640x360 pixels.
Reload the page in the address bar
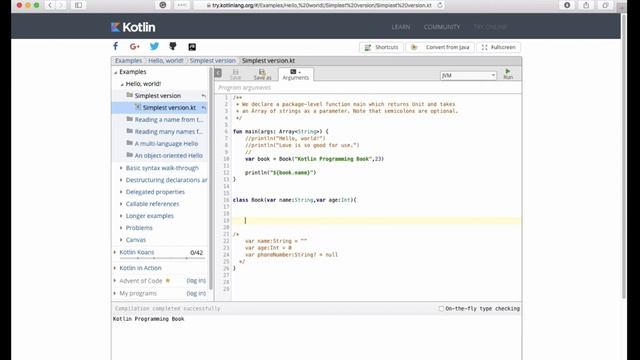coord(440,5)
